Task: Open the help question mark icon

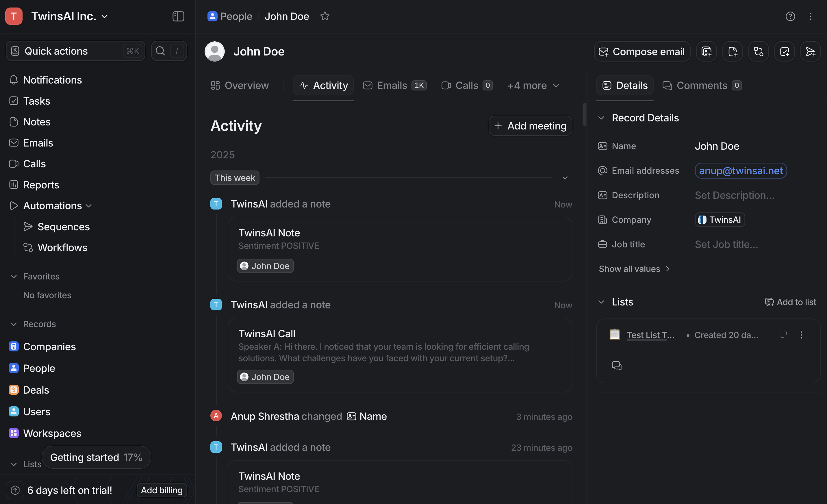Action: click(790, 16)
